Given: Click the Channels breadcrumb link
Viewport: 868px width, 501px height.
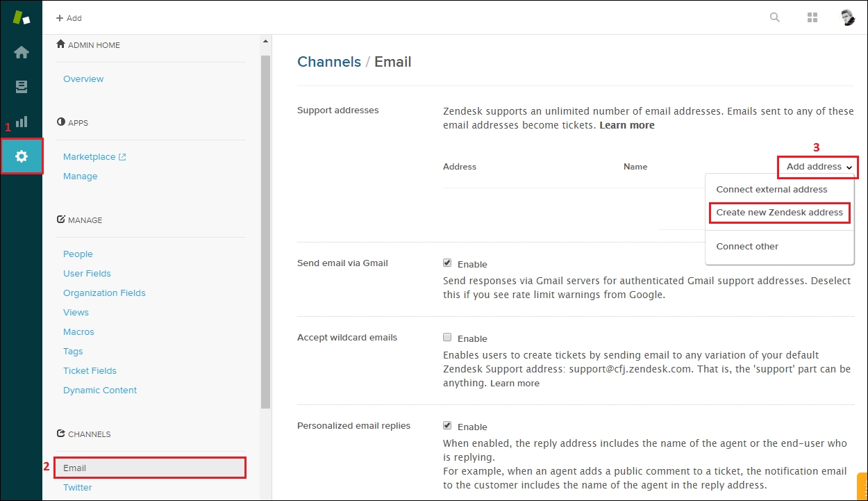Looking at the screenshot, I should point(329,62).
